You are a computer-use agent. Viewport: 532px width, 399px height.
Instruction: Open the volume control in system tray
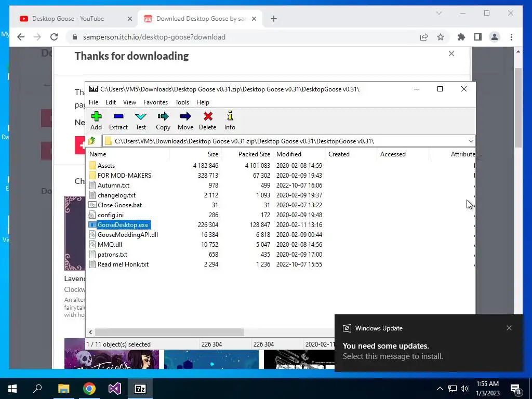click(464, 389)
